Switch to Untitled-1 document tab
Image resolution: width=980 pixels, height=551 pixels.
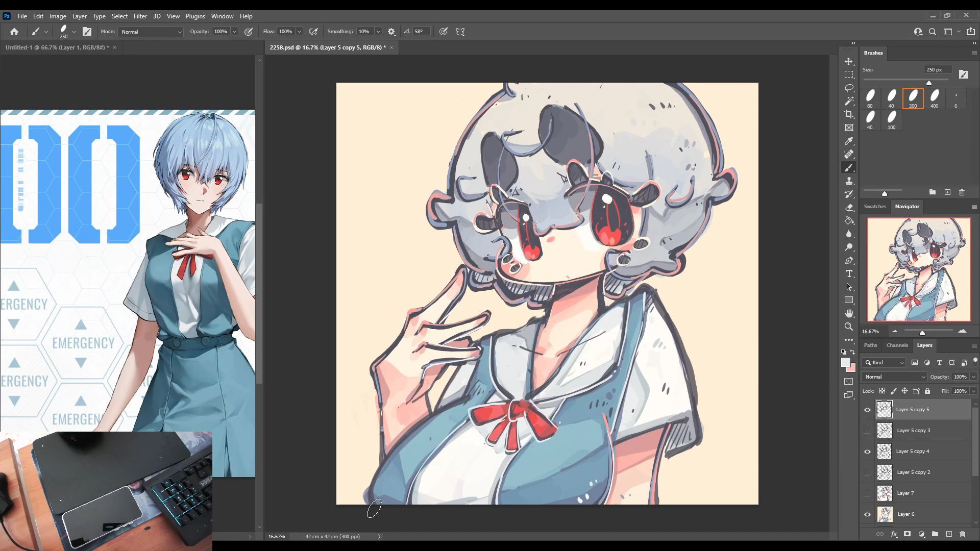point(57,47)
